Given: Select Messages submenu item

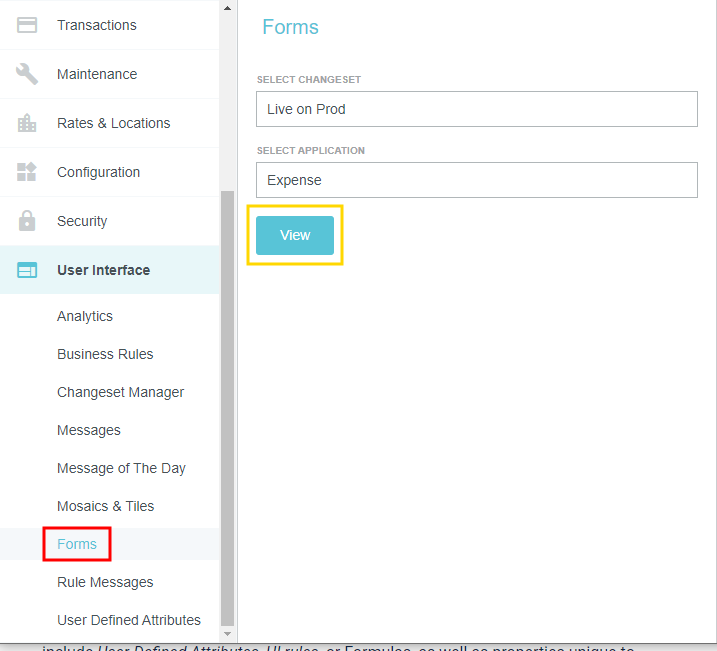Looking at the screenshot, I should point(88,430).
